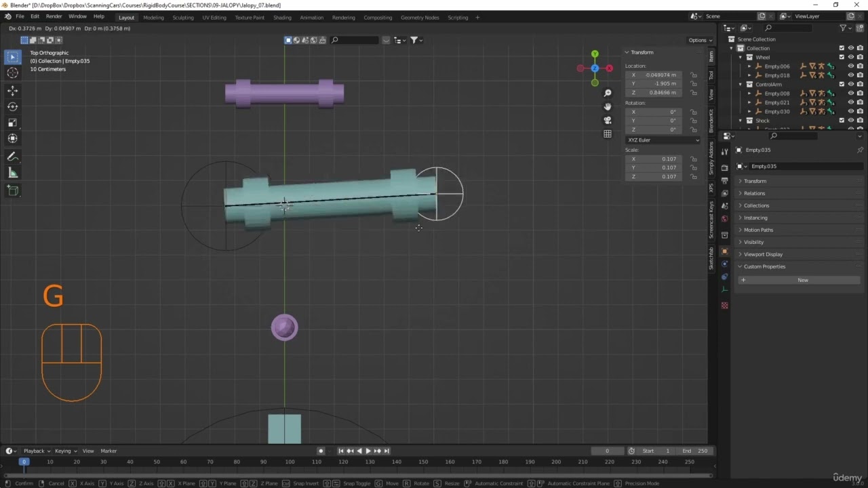868x488 pixels.
Task: Open the Object Constraints properties tab
Action: click(x=724, y=277)
